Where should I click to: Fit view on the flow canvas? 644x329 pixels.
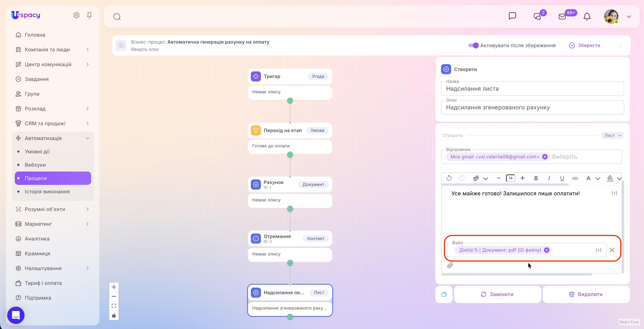click(114, 306)
